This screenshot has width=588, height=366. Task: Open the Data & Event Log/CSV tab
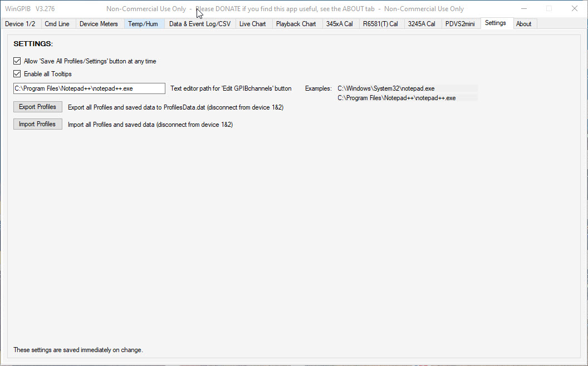[199, 24]
